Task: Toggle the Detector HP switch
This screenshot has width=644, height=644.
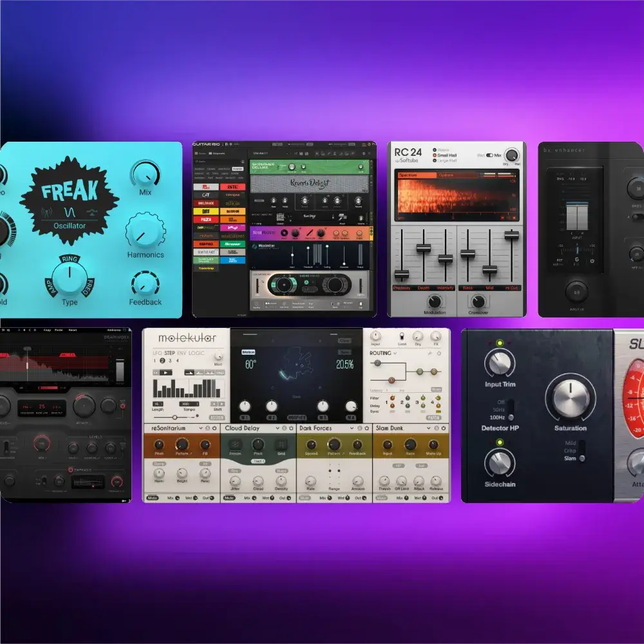Action: tap(511, 410)
